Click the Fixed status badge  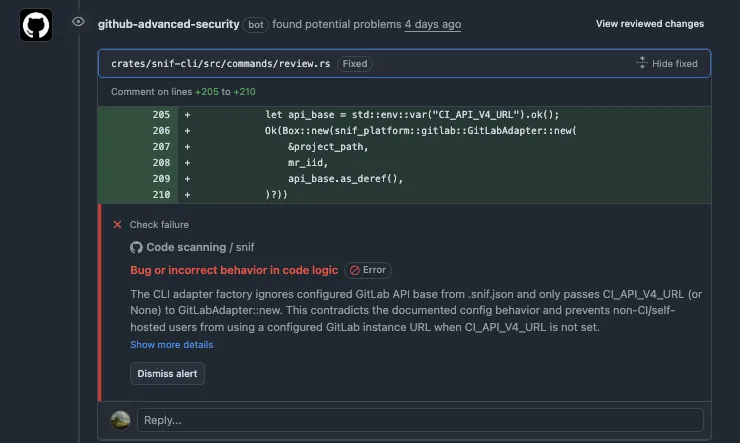(x=355, y=64)
